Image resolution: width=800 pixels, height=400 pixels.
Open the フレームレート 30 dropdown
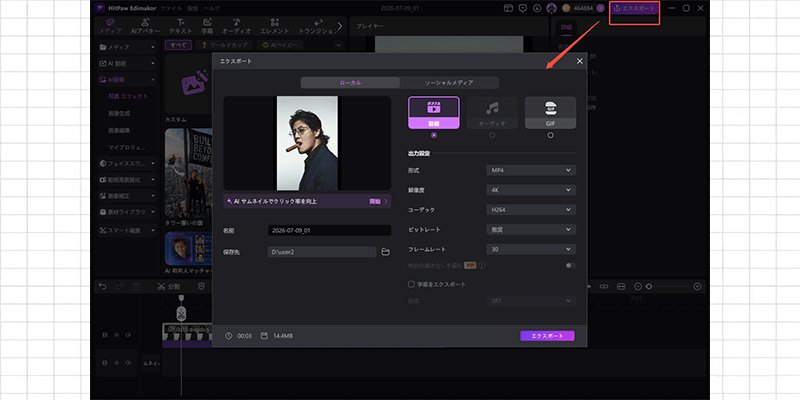(531, 249)
